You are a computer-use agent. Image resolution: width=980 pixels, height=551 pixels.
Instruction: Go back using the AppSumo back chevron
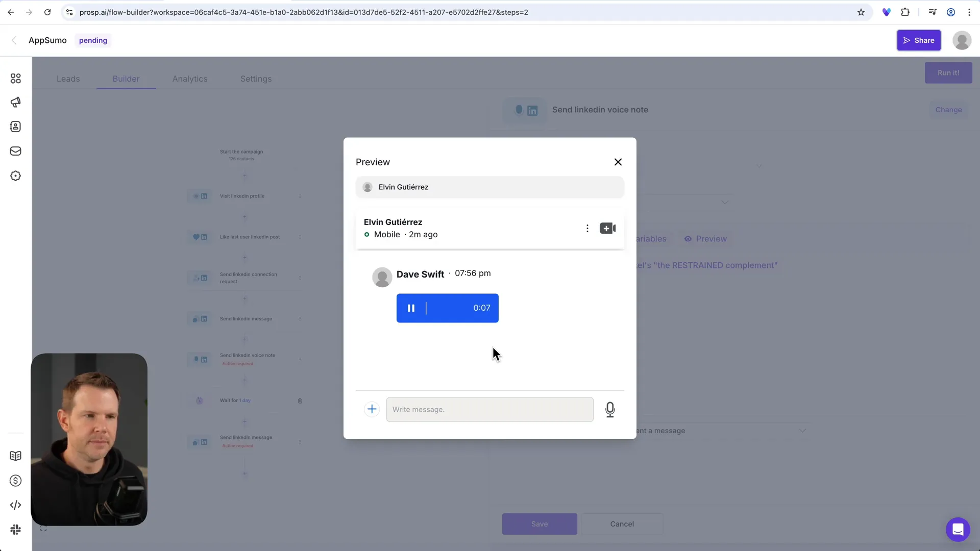14,40
